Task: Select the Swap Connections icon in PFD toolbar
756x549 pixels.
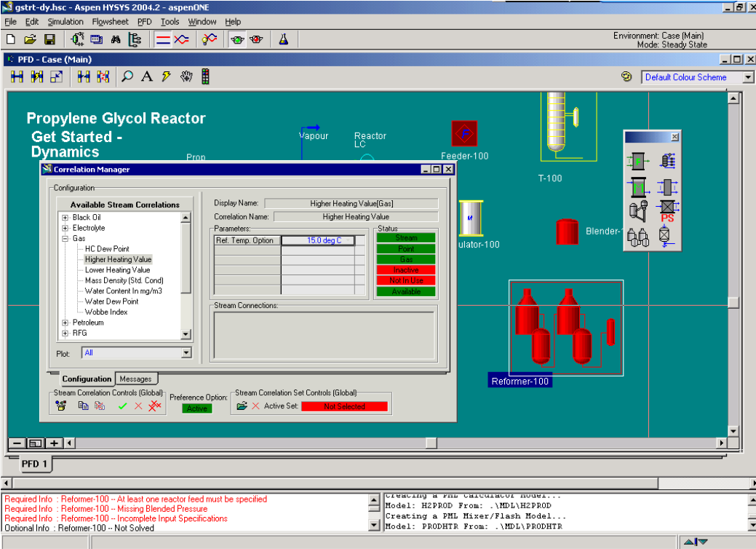Action: (x=103, y=76)
